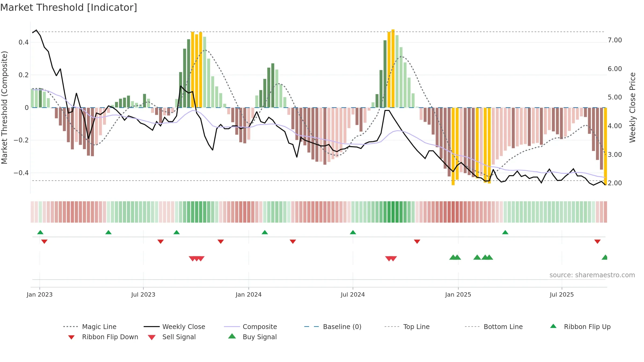Click the Weekly Close Price axis title
Viewport: 644px width, 362px height.
(x=632, y=107)
